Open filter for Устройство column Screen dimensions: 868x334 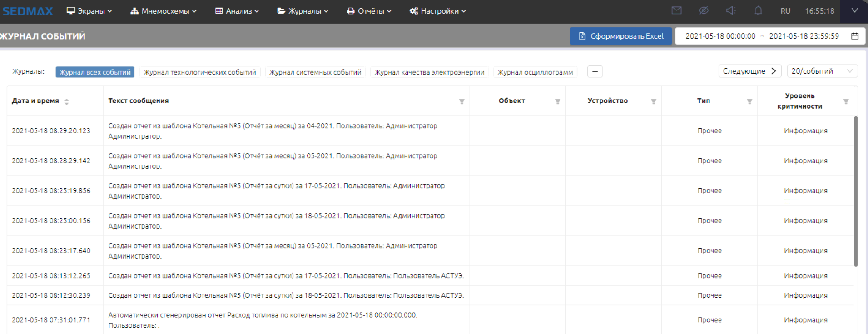[x=653, y=101]
